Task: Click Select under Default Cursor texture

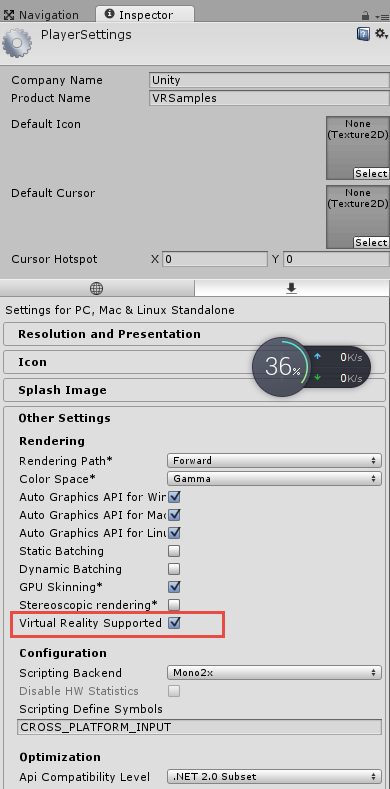Action: click(371, 243)
